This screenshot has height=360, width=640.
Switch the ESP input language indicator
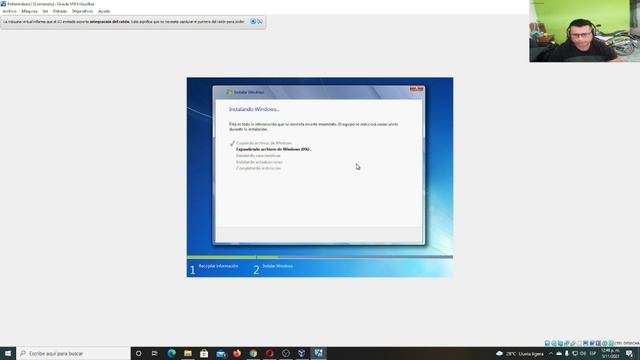pos(593,353)
